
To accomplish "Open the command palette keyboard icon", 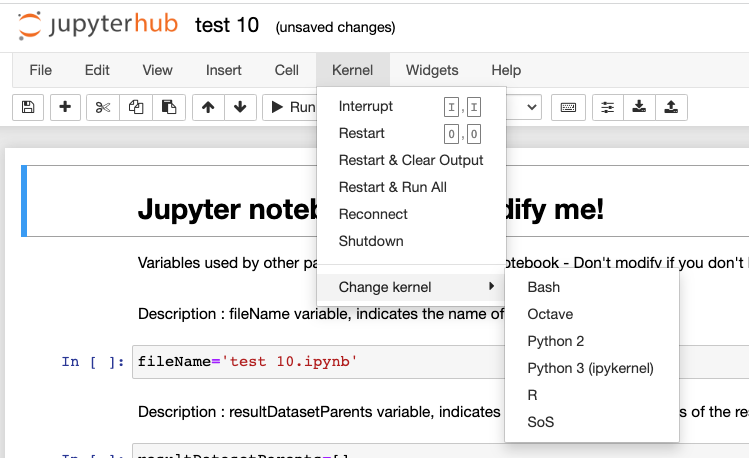I will coord(568,107).
